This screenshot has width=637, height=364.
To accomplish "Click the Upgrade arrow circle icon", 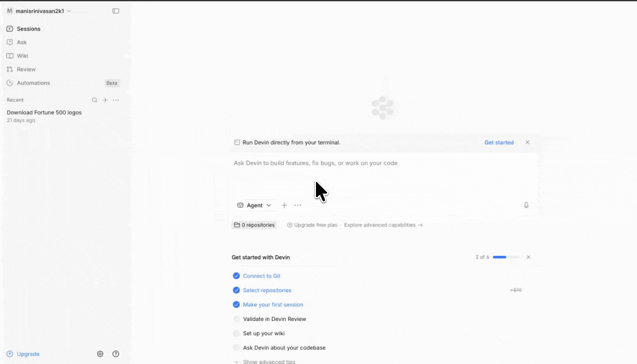I will tap(10, 354).
